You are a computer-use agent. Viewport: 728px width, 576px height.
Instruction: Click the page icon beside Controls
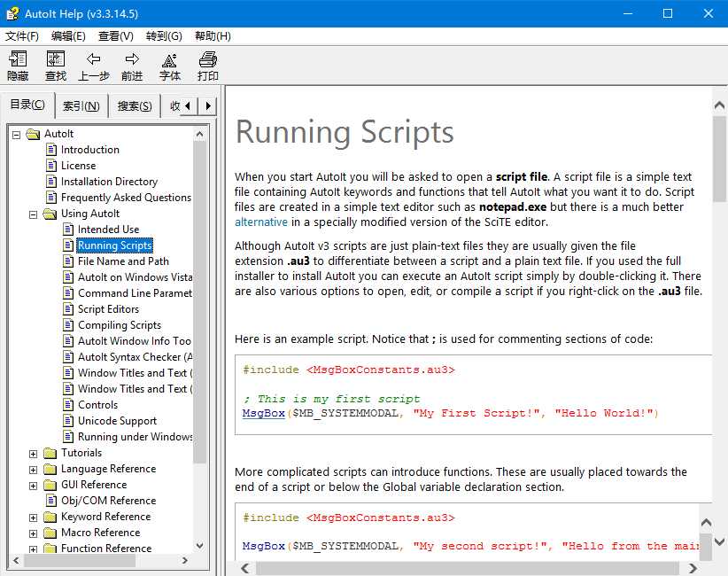point(68,405)
